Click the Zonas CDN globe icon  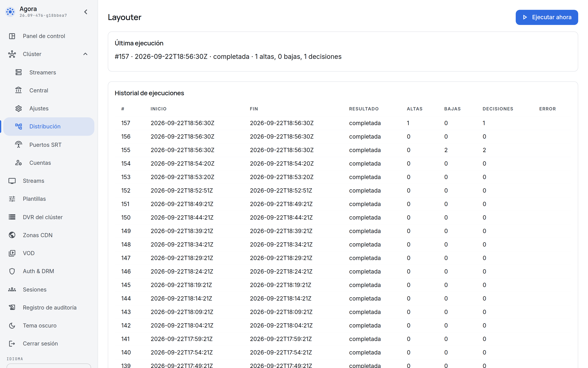12,235
